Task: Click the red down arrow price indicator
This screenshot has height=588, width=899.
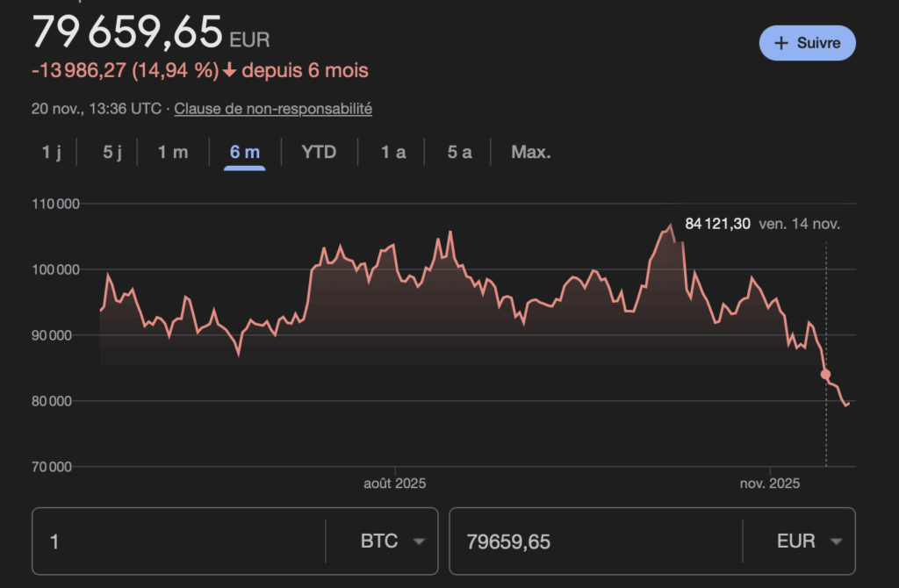Action: pyautogui.click(x=230, y=71)
